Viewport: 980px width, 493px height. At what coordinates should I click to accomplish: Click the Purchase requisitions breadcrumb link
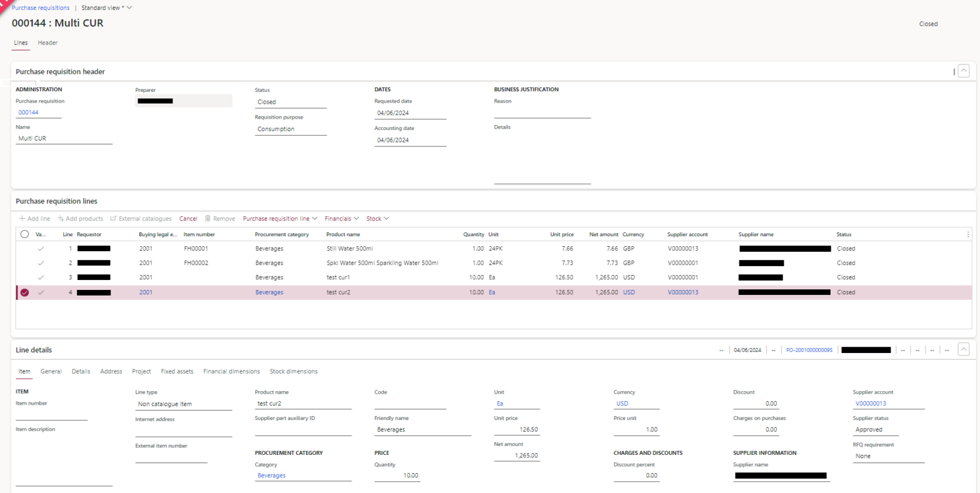point(41,7)
